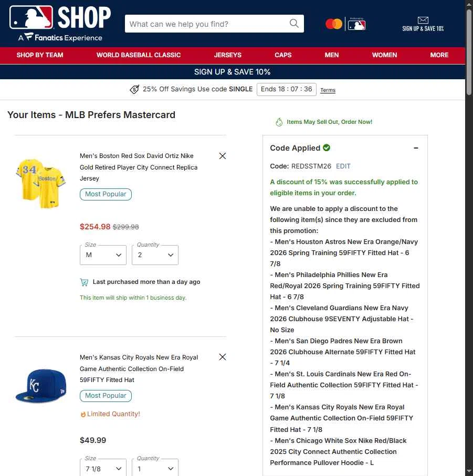
Task: Open the Jerseys menu
Action: (227, 55)
